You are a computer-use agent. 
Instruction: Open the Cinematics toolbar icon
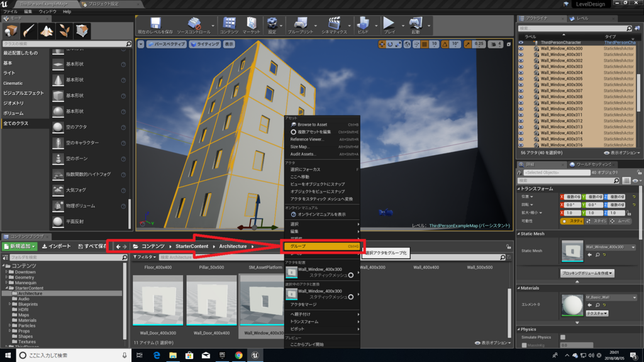click(x=334, y=25)
